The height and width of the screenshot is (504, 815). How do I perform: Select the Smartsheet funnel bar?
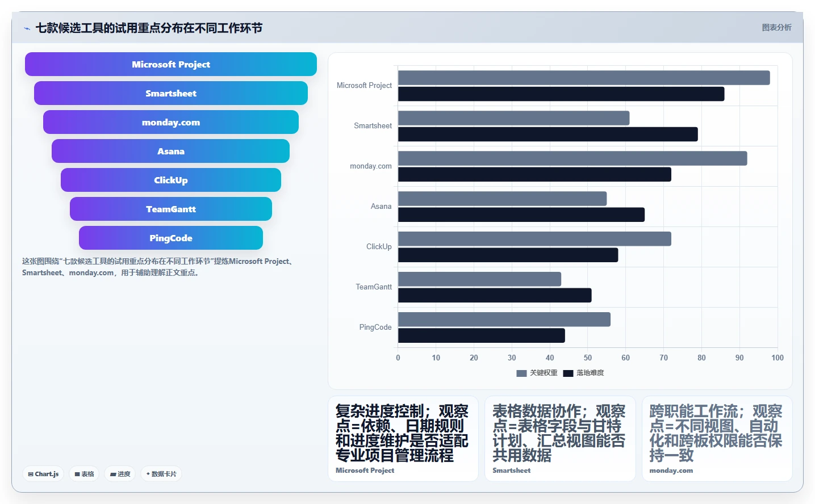point(171,93)
